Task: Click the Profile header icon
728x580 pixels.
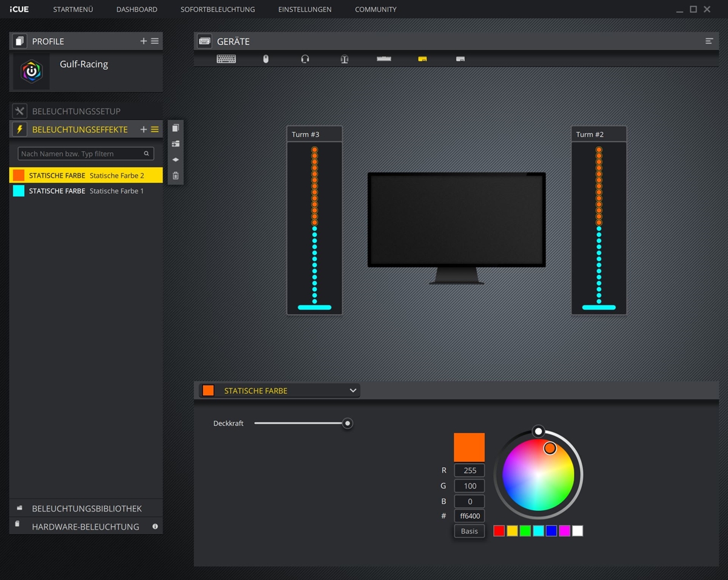Action: tap(19, 41)
